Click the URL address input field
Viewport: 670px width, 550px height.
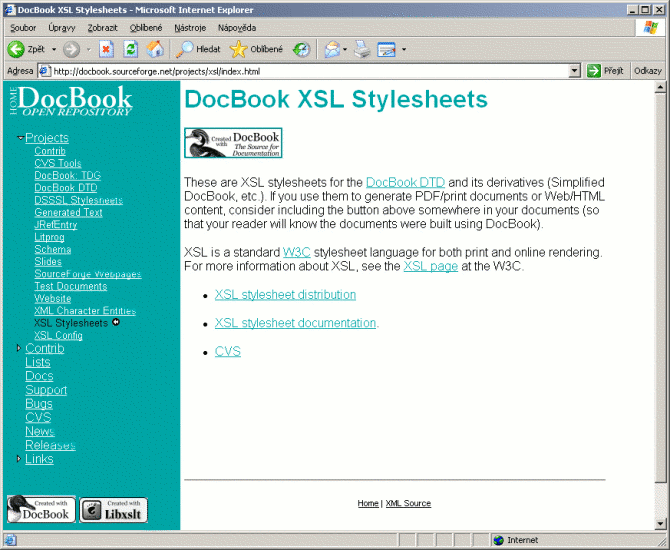(304, 71)
